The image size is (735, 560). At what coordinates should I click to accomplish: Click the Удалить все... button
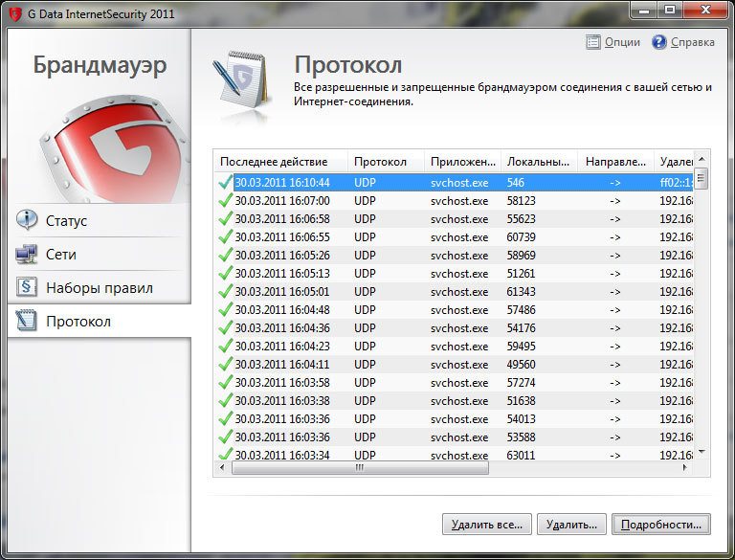[486, 524]
